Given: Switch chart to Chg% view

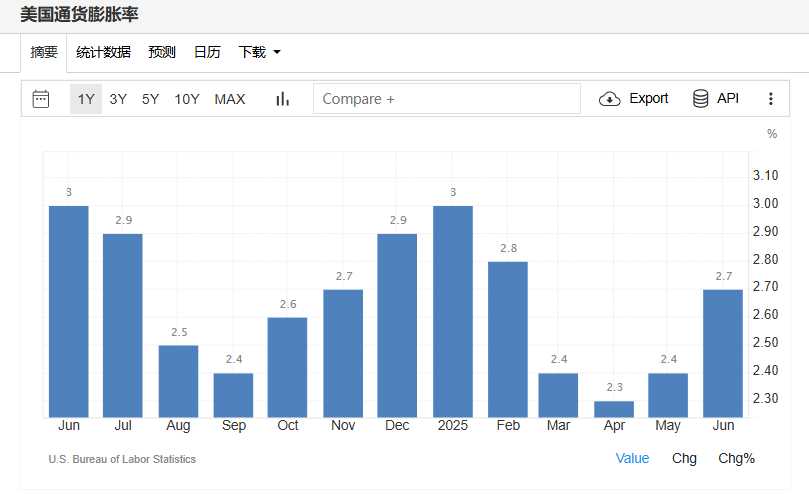Looking at the screenshot, I should [736, 458].
